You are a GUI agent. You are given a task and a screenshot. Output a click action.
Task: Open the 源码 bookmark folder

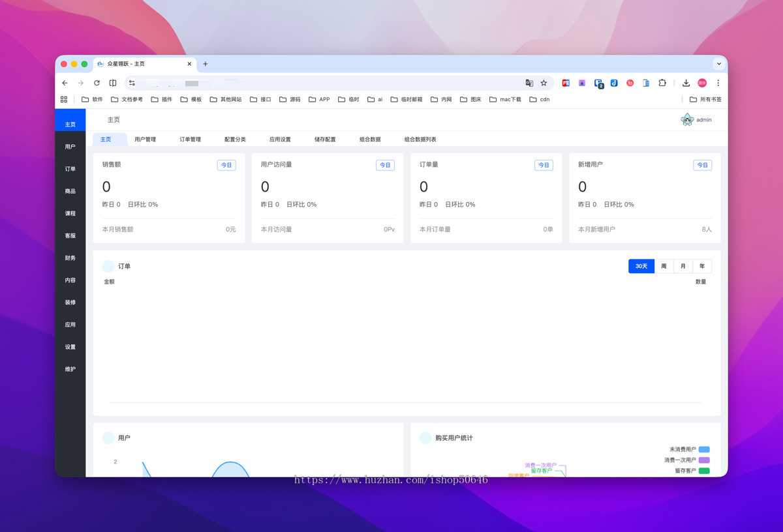coord(290,100)
